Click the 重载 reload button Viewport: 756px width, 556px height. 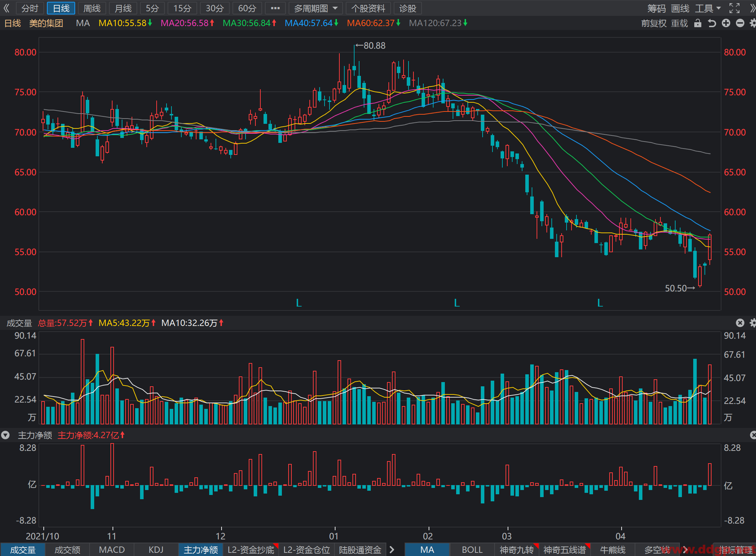[679, 23]
